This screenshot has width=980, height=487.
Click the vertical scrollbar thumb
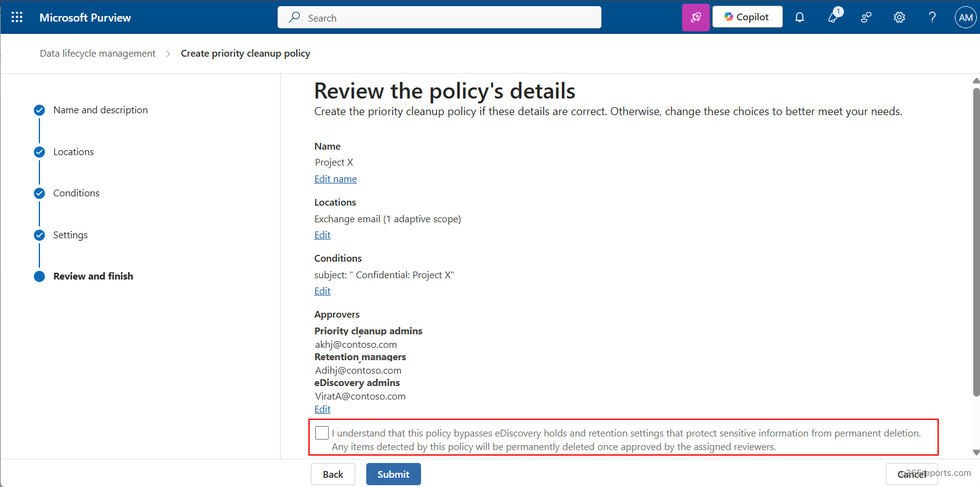coord(976,242)
